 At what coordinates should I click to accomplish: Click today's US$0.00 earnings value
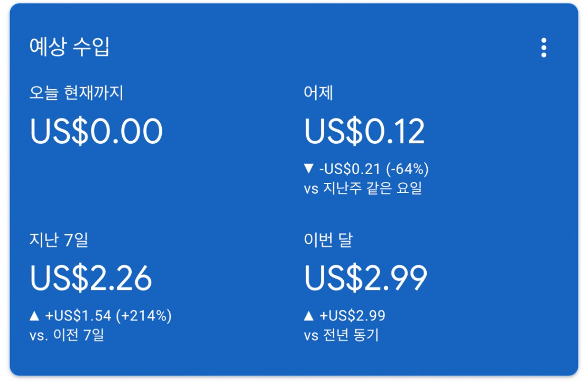(x=96, y=132)
